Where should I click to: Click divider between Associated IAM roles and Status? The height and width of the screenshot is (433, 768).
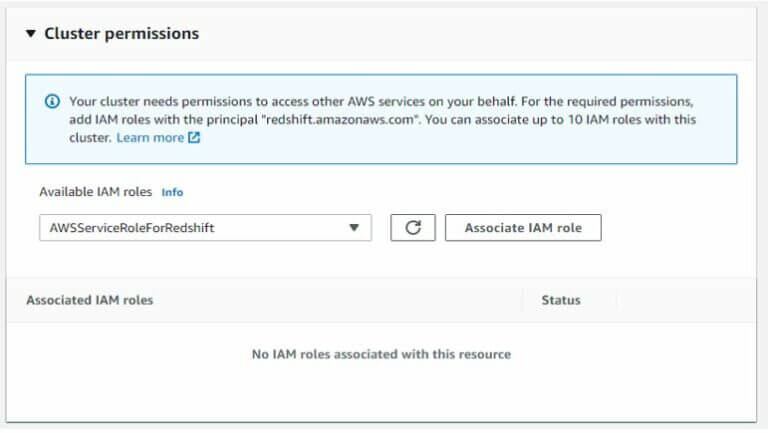pyautogui.click(x=522, y=300)
